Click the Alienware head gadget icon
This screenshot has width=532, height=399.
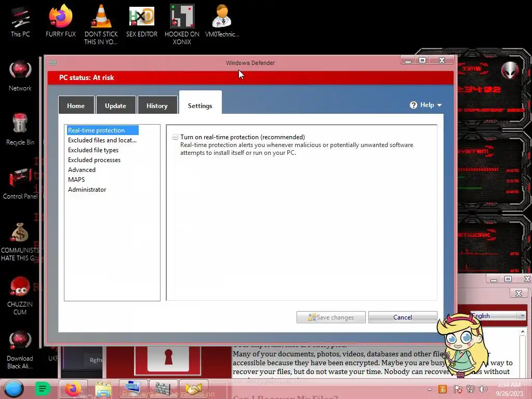tap(510, 70)
